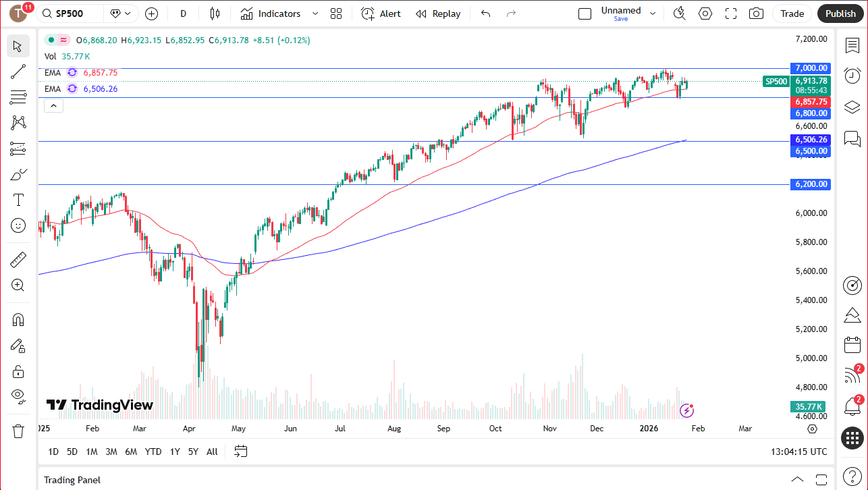
Task: Open the diamond dropdown next to SP500
Action: 121,13
